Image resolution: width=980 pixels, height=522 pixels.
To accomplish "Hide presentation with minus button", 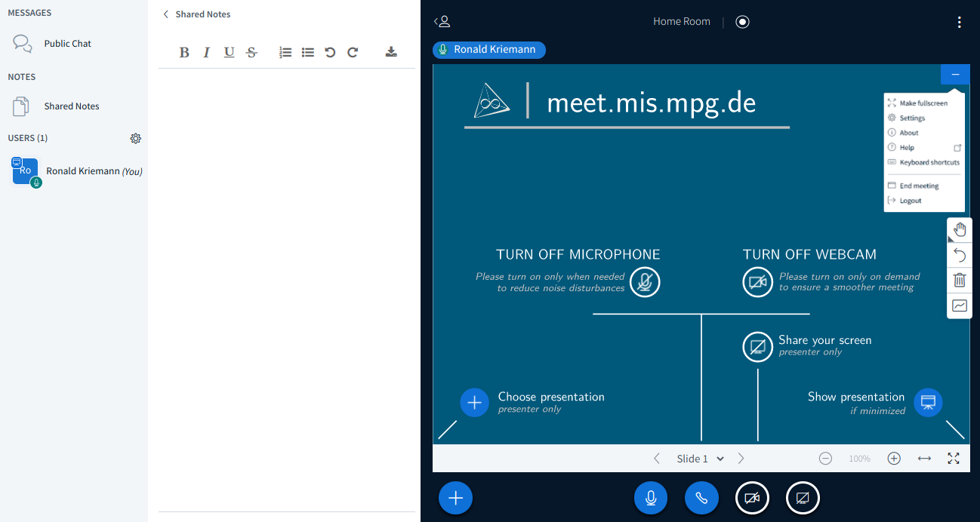I will pyautogui.click(x=955, y=74).
